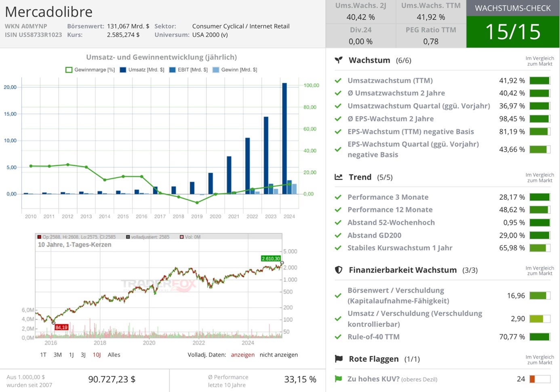Click the market comparison bar for Umsatz / Verschuldung
The width and height of the screenshot is (560, 392).
(540, 319)
